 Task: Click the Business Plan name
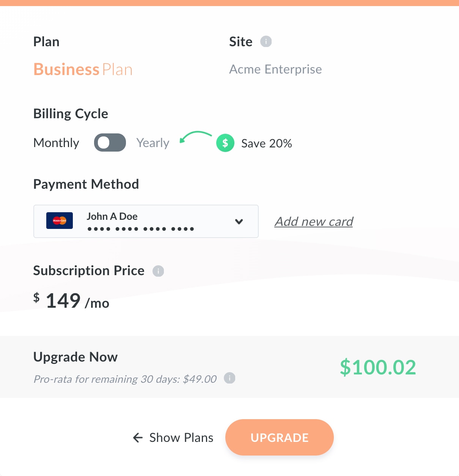point(83,69)
